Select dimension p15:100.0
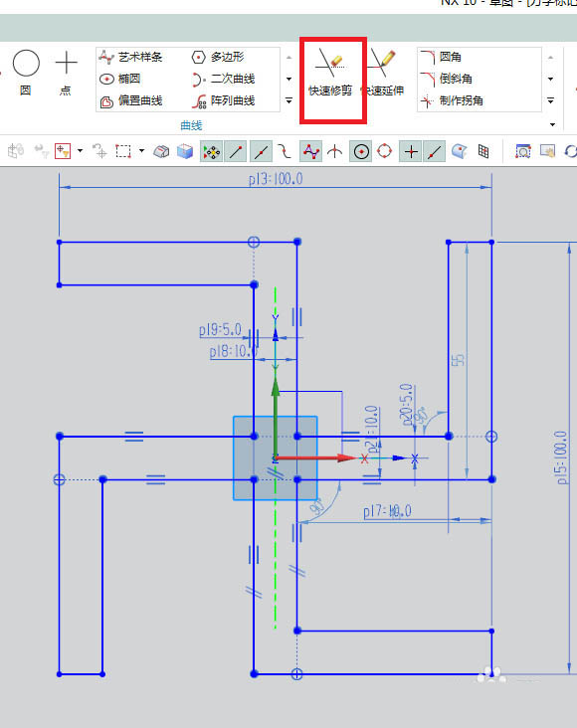577x728 pixels. coord(562,457)
